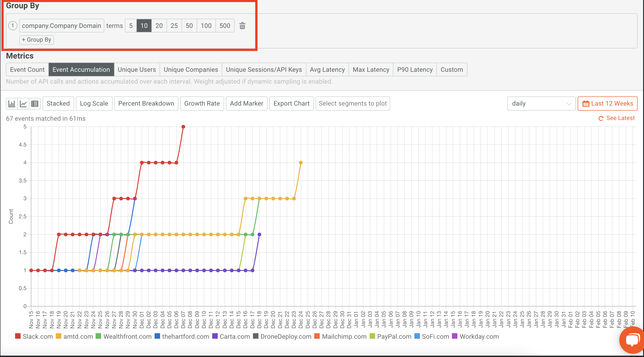Click the refresh icon beside See Latest

click(601, 118)
